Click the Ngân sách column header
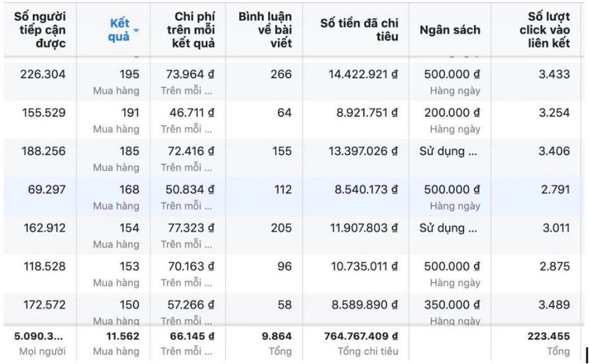This screenshot has width=589, height=364. (450, 30)
